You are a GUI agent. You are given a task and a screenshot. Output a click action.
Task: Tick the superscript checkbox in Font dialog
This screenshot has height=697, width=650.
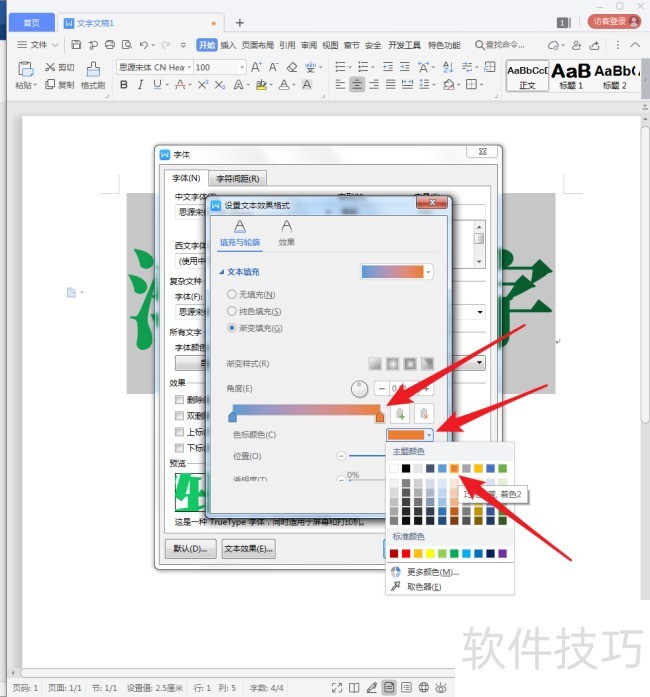[x=179, y=432]
